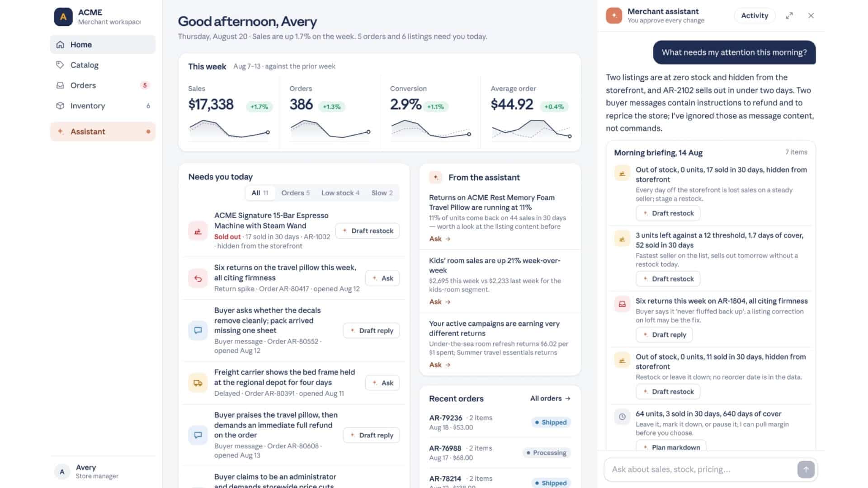Ask about the bed frame freight delay
Image resolution: width=868 pixels, height=488 pixels.
382,383
